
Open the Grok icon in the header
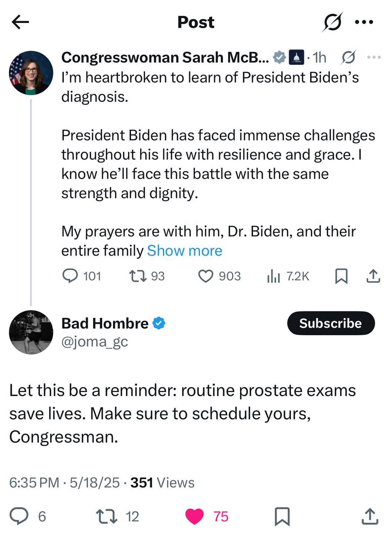click(332, 22)
